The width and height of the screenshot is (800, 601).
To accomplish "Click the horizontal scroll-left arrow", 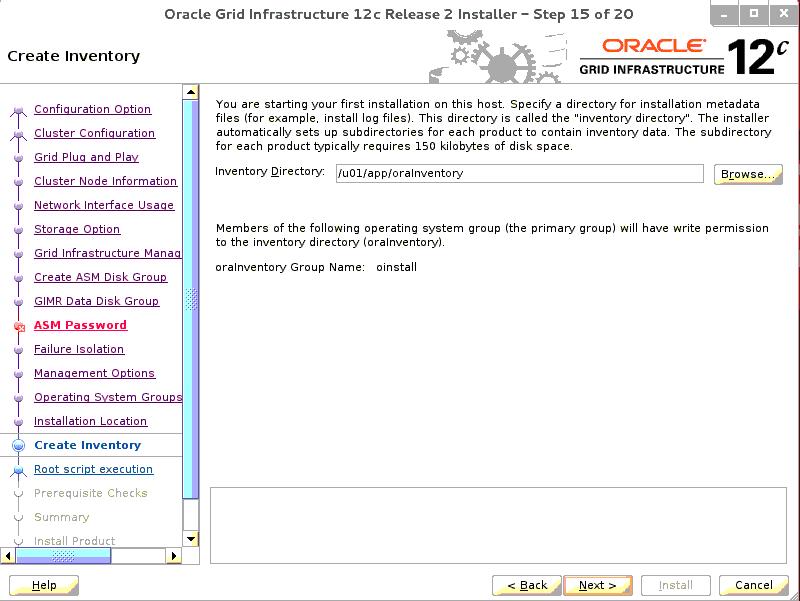I will 8,556.
